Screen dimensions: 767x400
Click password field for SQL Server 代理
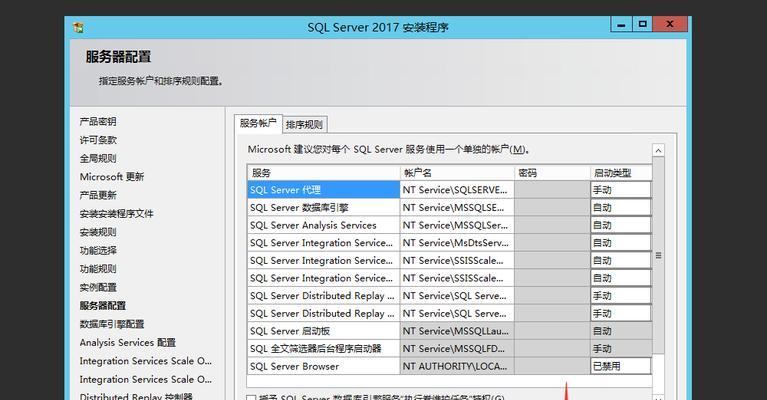(x=552, y=190)
